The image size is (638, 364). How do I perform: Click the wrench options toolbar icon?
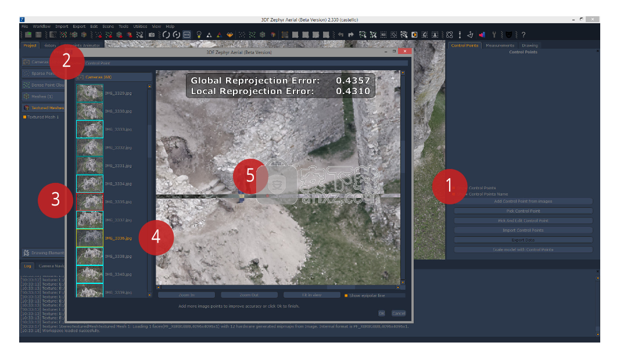(x=494, y=35)
